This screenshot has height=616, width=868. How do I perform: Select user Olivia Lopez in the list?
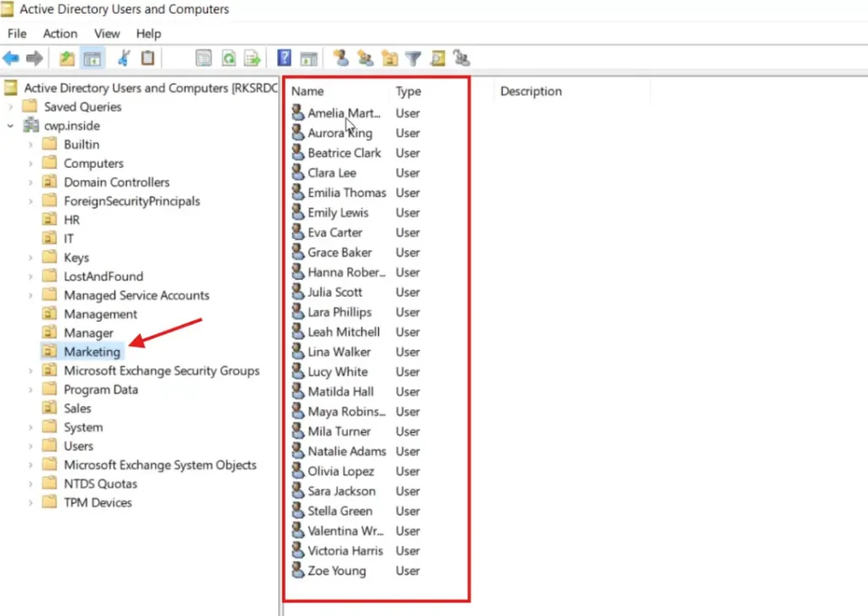tap(340, 471)
